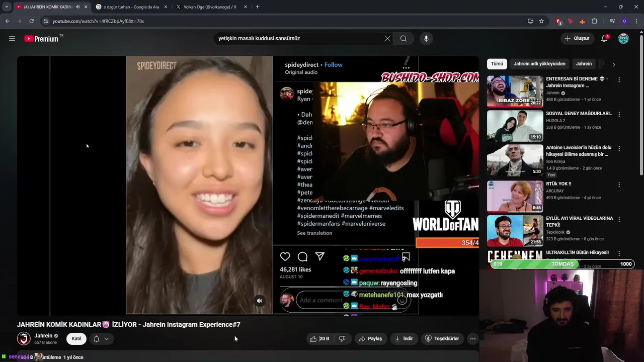Open RTÜK YOK !! video title
The image size is (644, 362).
tap(558, 184)
